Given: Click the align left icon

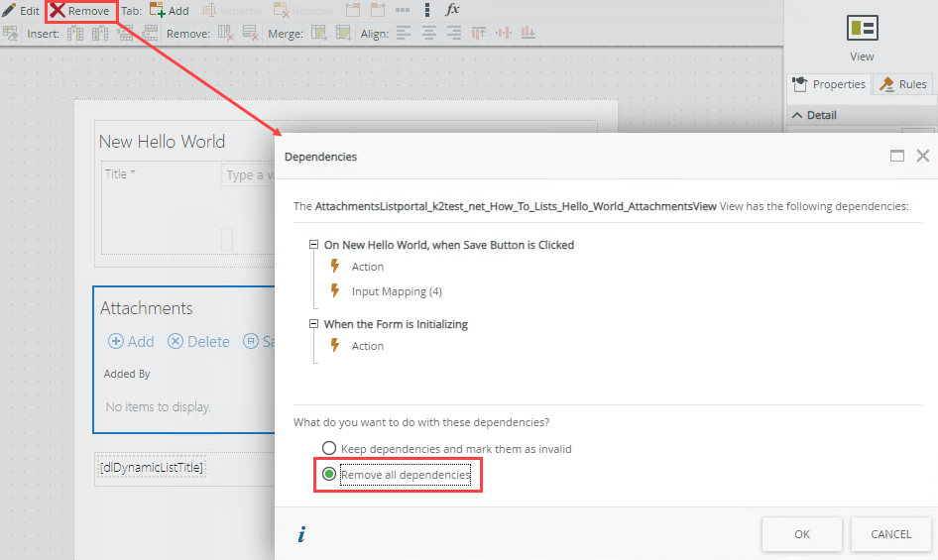Looking at the screenshot, I should point(404,34).
